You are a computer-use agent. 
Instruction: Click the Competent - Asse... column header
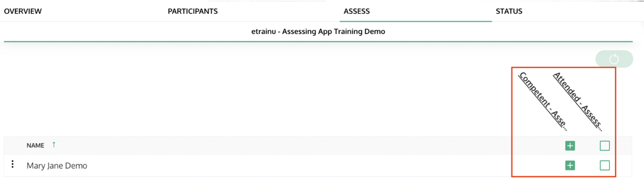coord(542,101)
